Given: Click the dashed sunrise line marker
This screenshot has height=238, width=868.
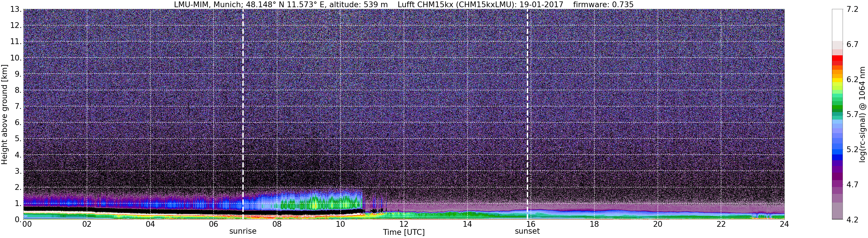Looking at the screenshot, I should click(243, 114).
